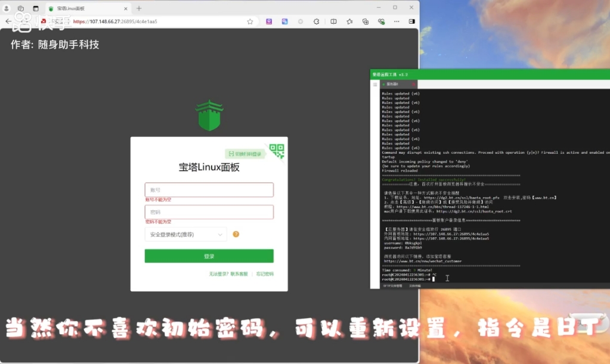Screen dimensions: 610x364
Task: Open the file transfer tab at terminal bottom
Action: point(414,285)
